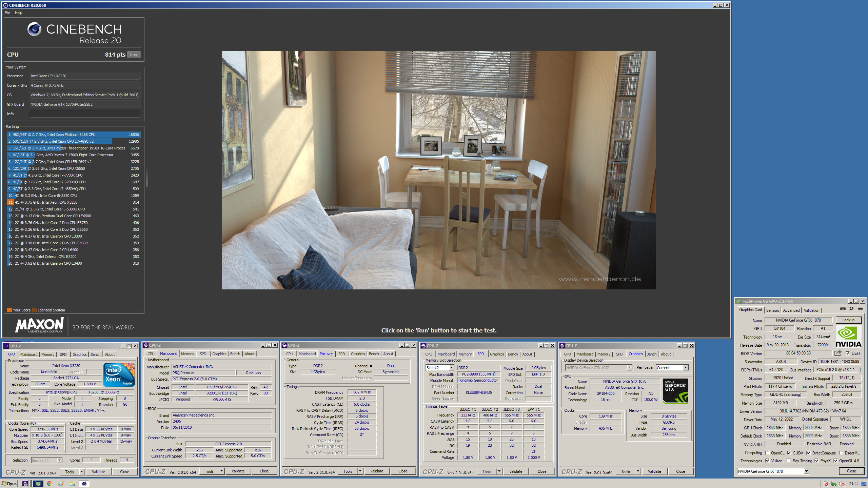Click the show desktop icon in tray
868x488 pixels.
[x=864, y=484]
